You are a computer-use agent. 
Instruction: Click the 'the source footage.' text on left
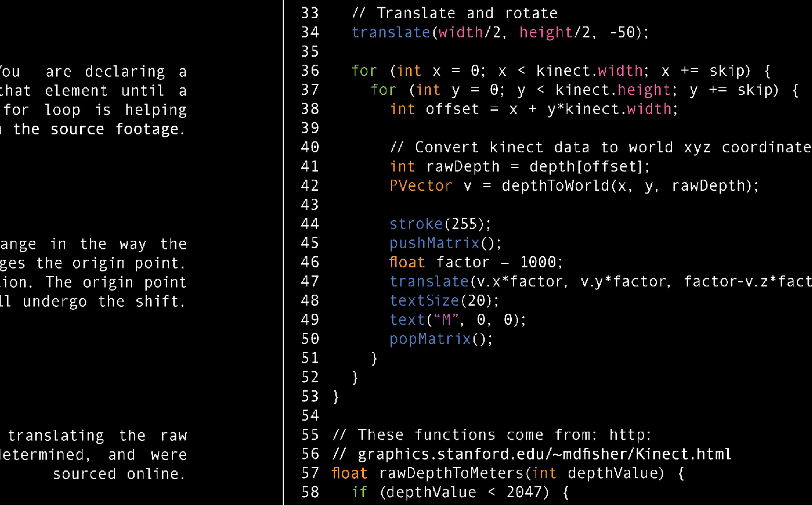click(x=99, y=129)
